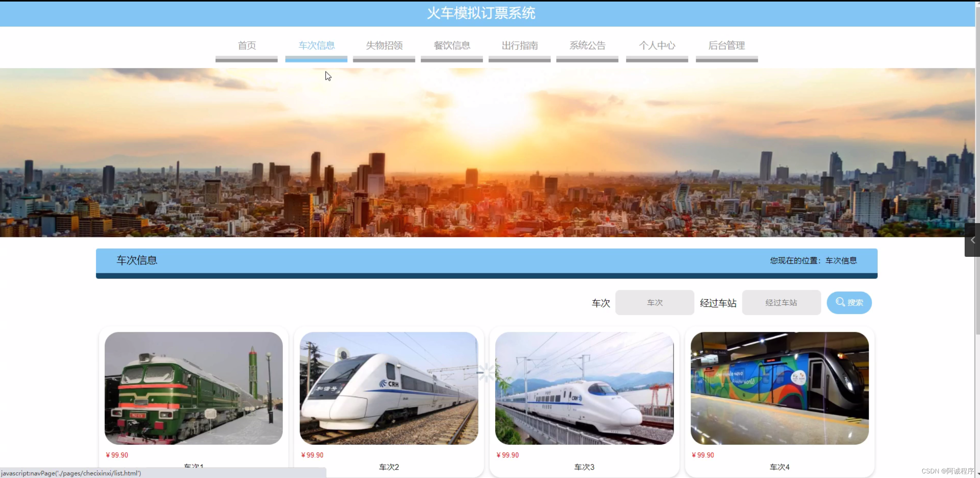
Task: Open the 首页 home tab
Action: coord(246,46)
